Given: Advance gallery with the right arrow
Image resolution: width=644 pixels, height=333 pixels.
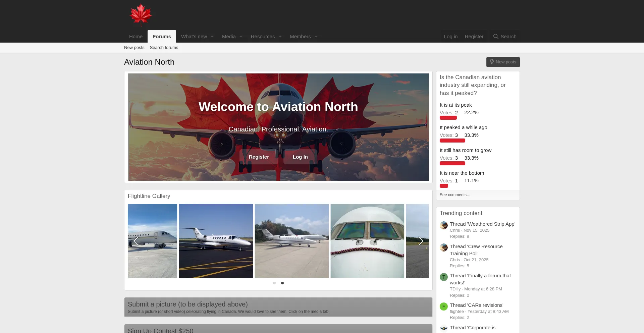Looking at the screenshot, I should [x=421, y=241].
